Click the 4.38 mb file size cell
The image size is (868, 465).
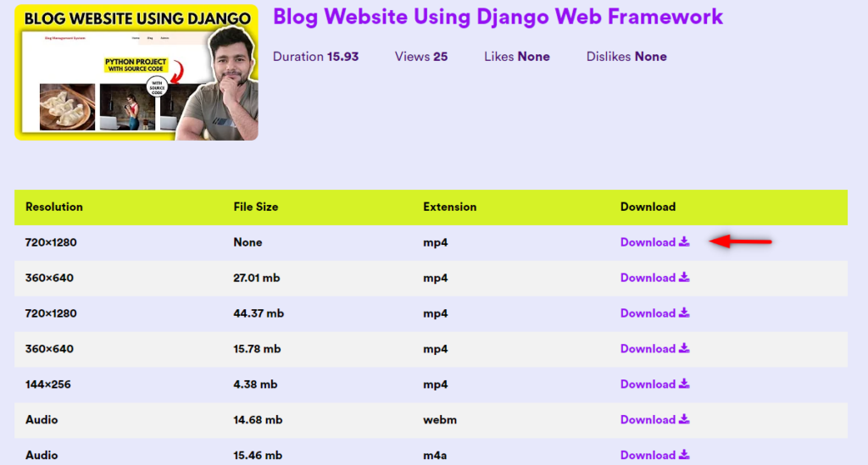tap(255, 384)
